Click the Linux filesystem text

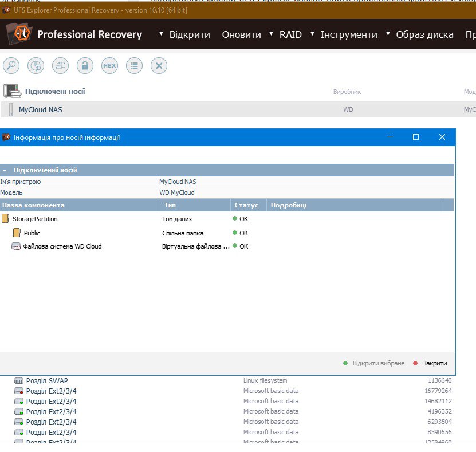tap(265, 380)
